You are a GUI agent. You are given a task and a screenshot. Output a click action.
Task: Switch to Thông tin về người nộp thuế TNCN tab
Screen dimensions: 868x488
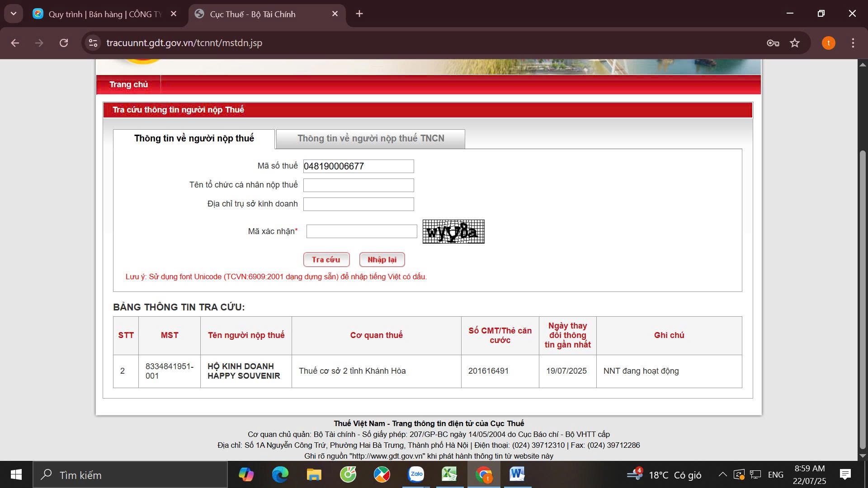pos(371,139)
